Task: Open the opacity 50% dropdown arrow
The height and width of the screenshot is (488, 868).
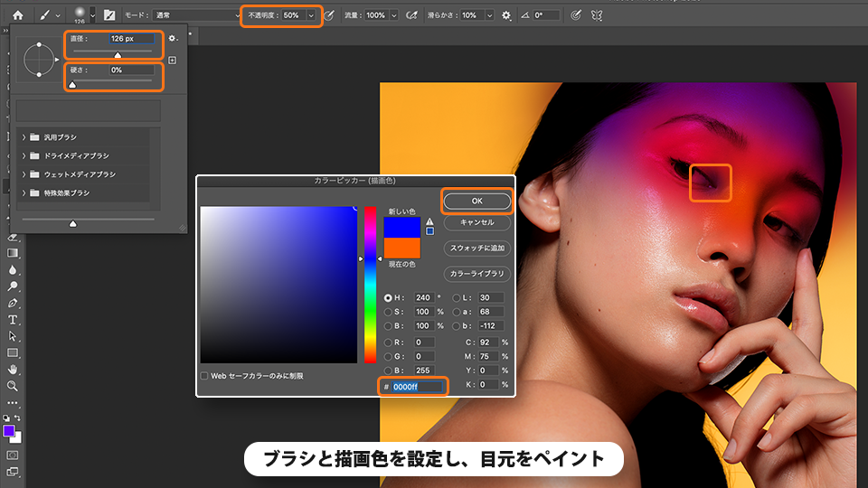Action: coord(311,15)
